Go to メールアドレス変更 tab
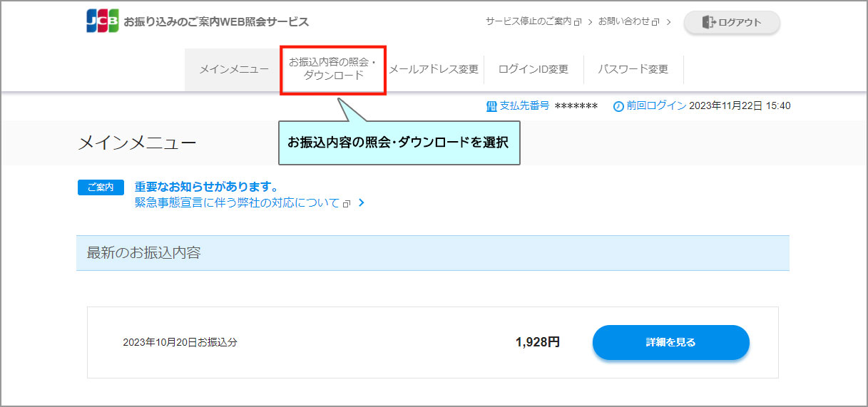The image size is (868, 407). coord(434,69)
